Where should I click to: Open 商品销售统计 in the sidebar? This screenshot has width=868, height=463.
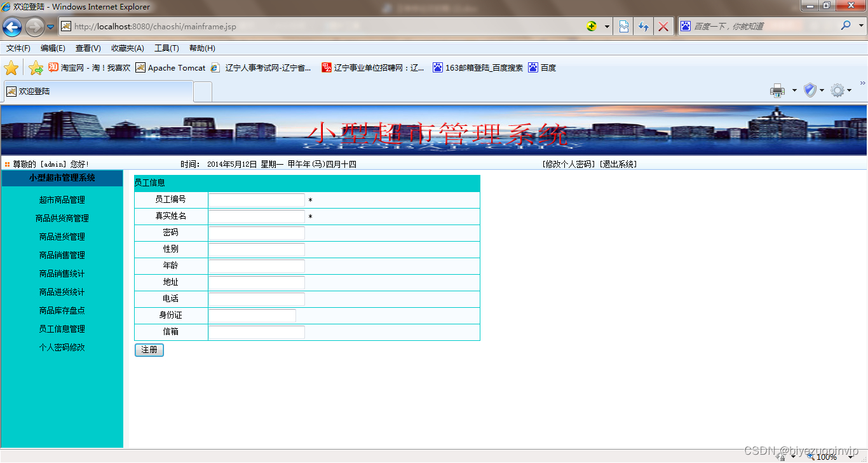(62, 273)
